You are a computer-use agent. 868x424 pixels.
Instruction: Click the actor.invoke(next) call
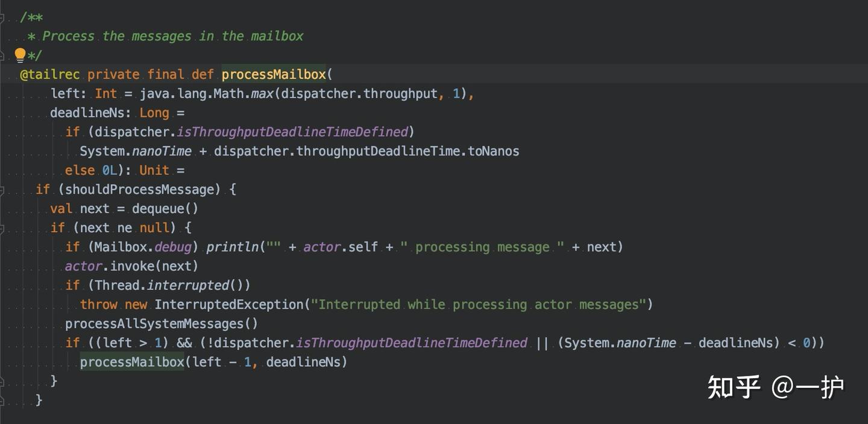click(131, 266)
